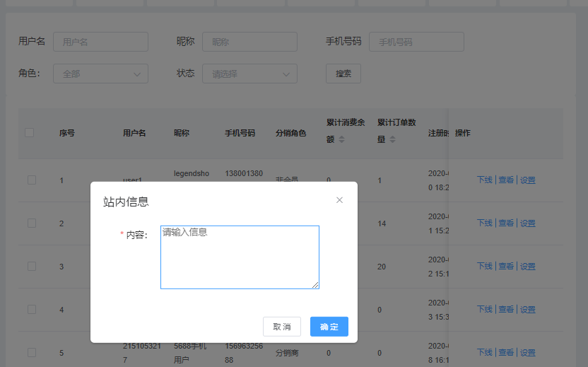
Task: Check the checkbox for row 1
Action: [x=32, y=180]
